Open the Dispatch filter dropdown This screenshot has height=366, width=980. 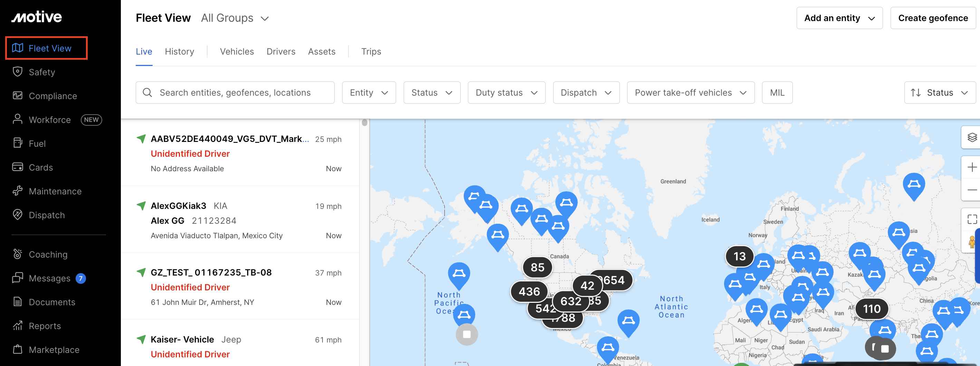pyautogui.click(x=586, y=93)
